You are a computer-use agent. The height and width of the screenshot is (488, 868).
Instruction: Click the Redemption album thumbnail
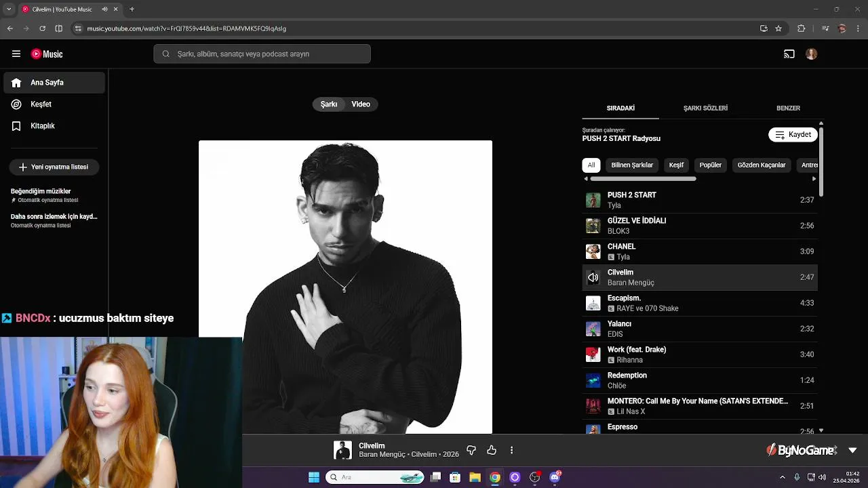click(x=593, y=380)
